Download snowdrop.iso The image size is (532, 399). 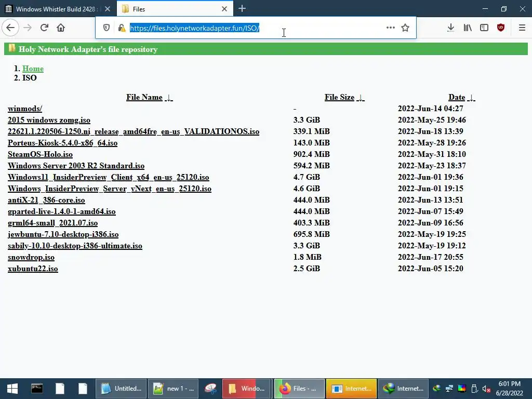31,257
